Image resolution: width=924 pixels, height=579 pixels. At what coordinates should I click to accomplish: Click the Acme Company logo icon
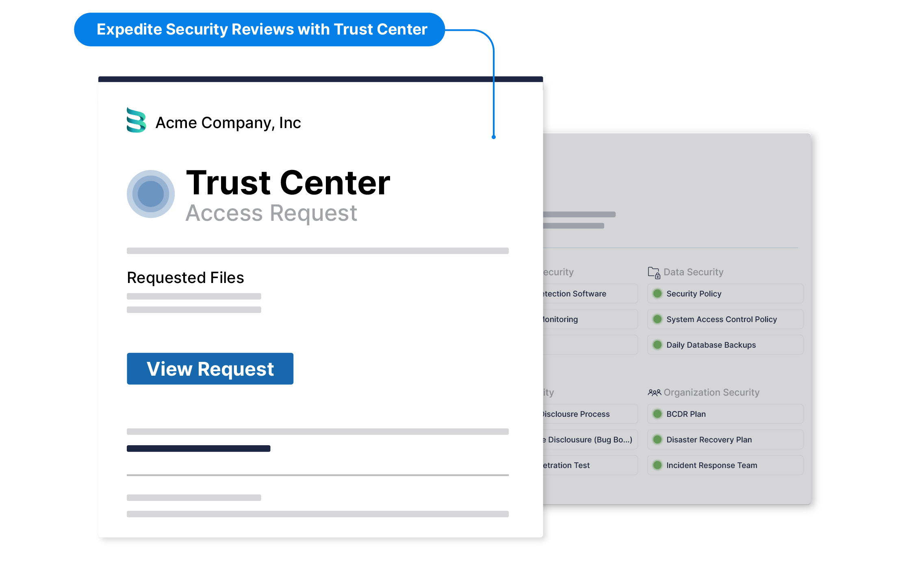(x=136, y=120)
